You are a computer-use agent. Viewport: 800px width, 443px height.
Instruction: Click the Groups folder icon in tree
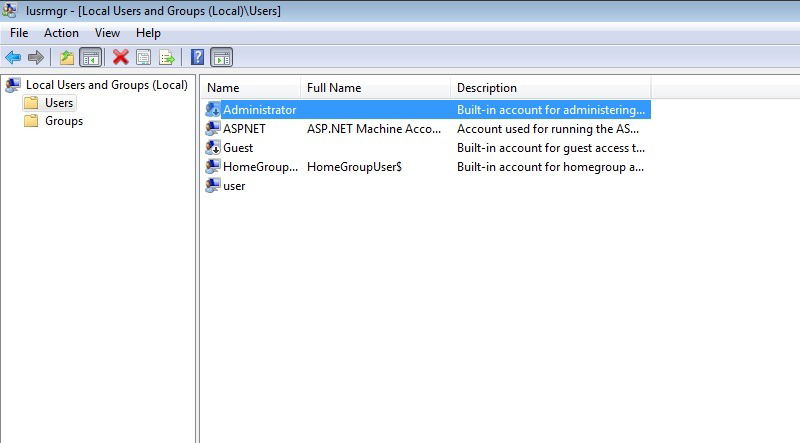coord(31,121)
